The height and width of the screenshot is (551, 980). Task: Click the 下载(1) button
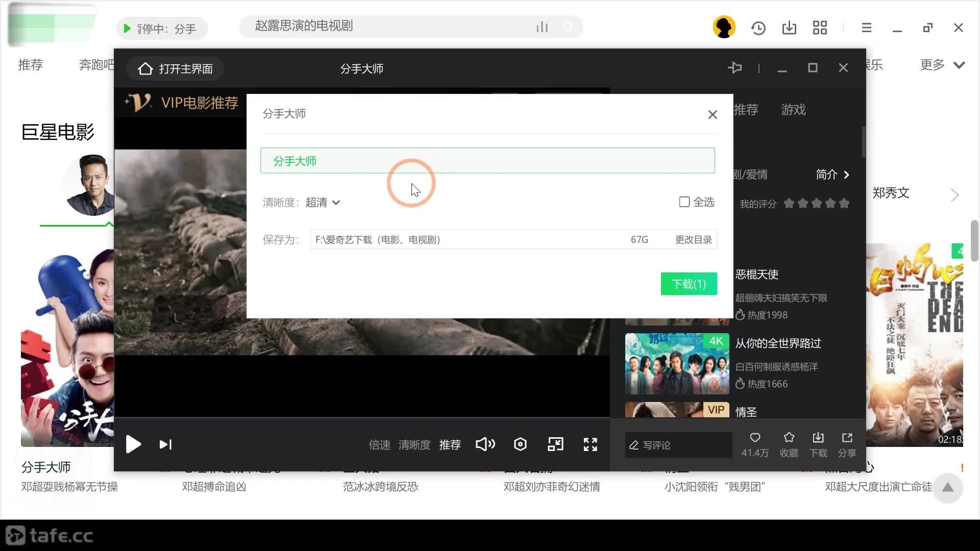tap(689, 284)
